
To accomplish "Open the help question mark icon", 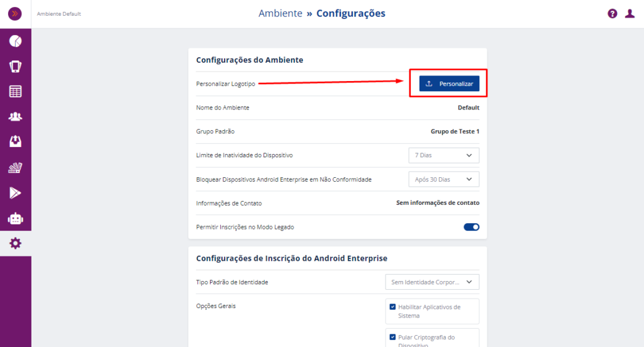I will [613, 14].
